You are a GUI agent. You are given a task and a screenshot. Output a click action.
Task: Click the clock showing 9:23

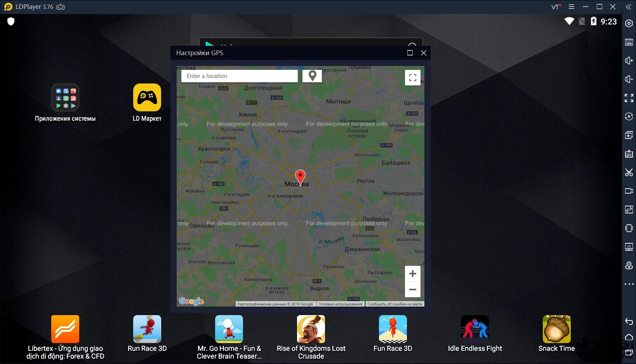pos(609,22)
